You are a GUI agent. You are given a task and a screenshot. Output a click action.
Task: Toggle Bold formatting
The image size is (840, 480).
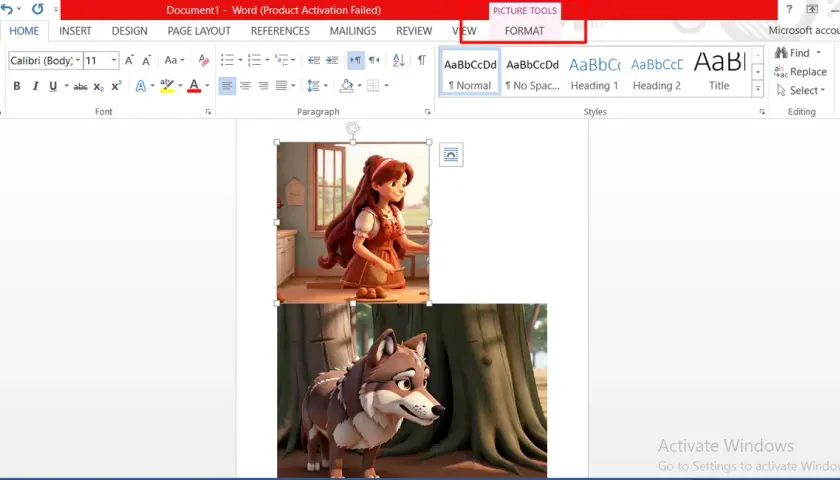coord(17,86)
